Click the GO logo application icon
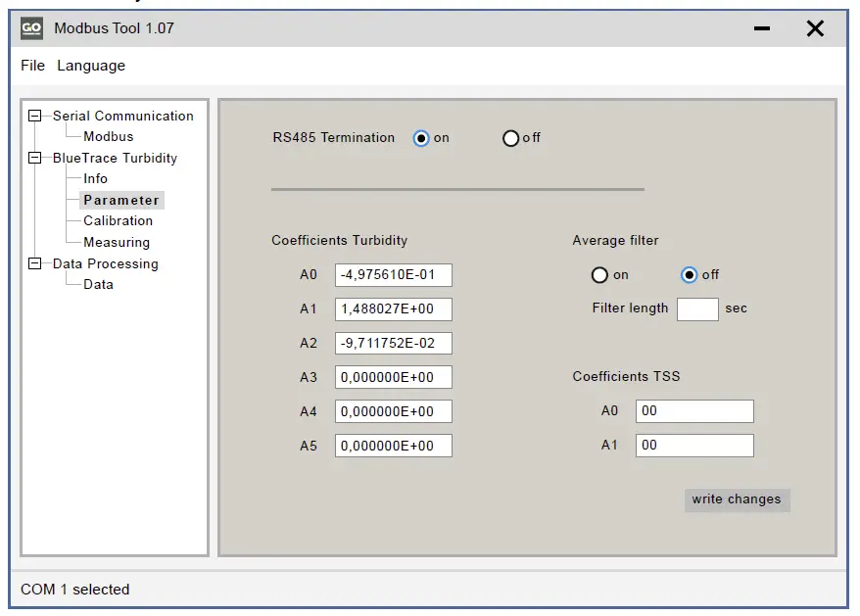Viewport: 860px width, 616px height. tap(33, 27)
